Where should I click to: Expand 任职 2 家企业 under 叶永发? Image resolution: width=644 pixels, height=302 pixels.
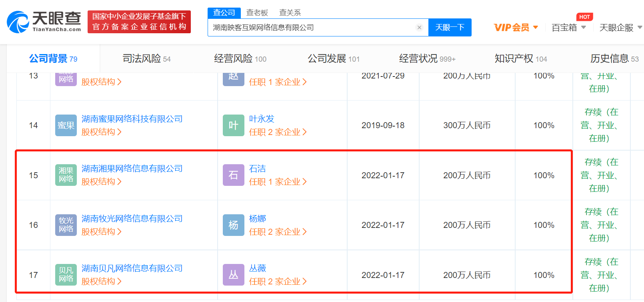click(278, 132)
